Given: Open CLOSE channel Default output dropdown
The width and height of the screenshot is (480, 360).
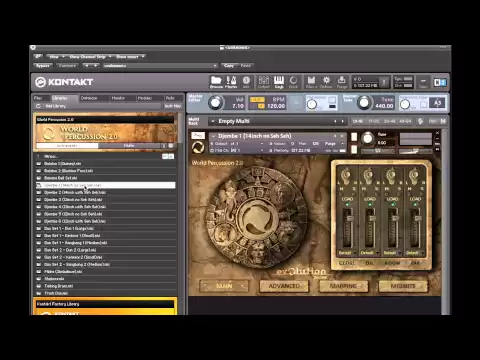Looking at the screenshot, I should click(x=347, y=253).
